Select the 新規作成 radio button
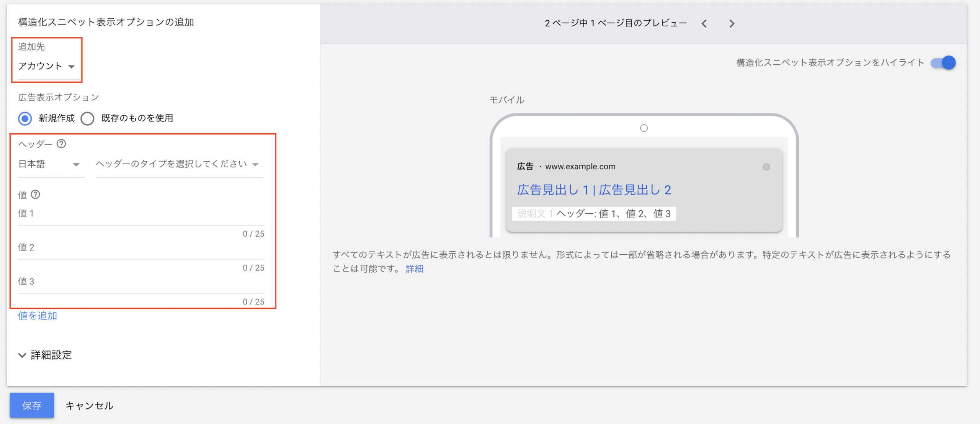 tap(25, 118)
